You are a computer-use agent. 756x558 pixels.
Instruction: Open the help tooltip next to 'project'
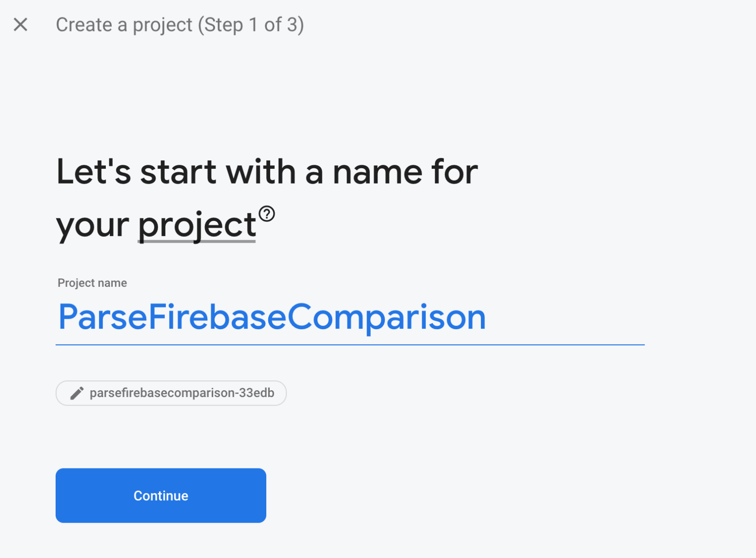pos(266,213)
